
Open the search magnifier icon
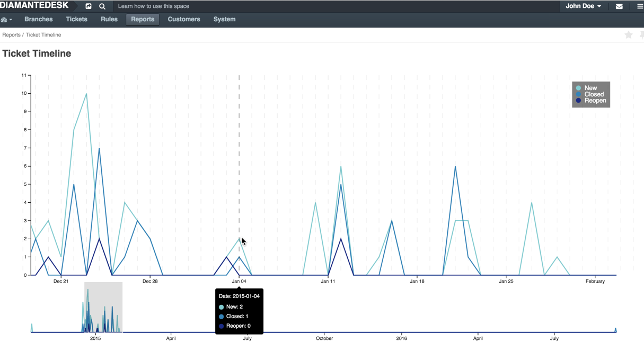click(102, 6)
